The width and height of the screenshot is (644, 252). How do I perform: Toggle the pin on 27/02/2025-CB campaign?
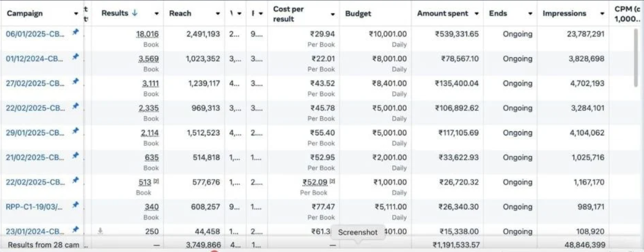point(75,81)
